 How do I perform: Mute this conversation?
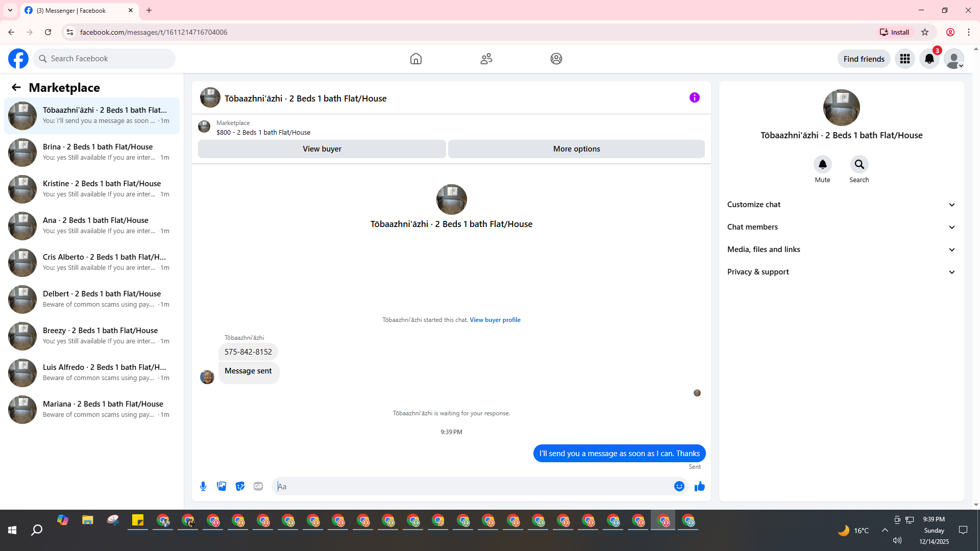822,164
